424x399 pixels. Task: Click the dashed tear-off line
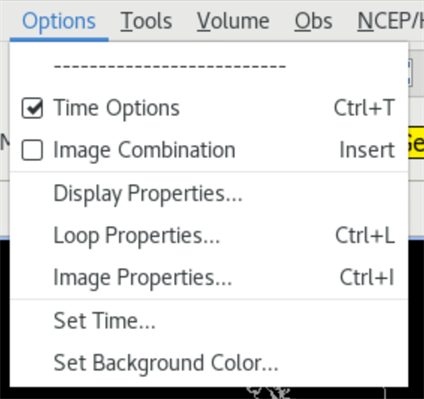pos(170,66)
